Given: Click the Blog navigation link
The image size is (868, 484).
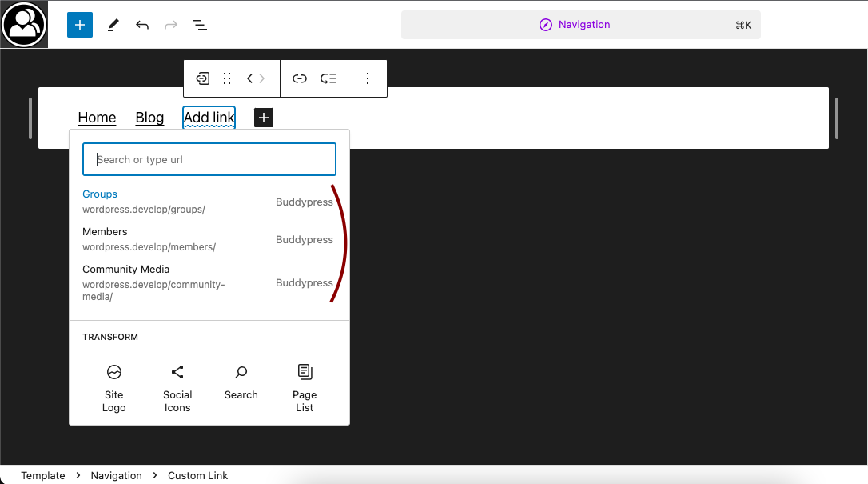Looking at the screenshot, I should click(149, 118).
